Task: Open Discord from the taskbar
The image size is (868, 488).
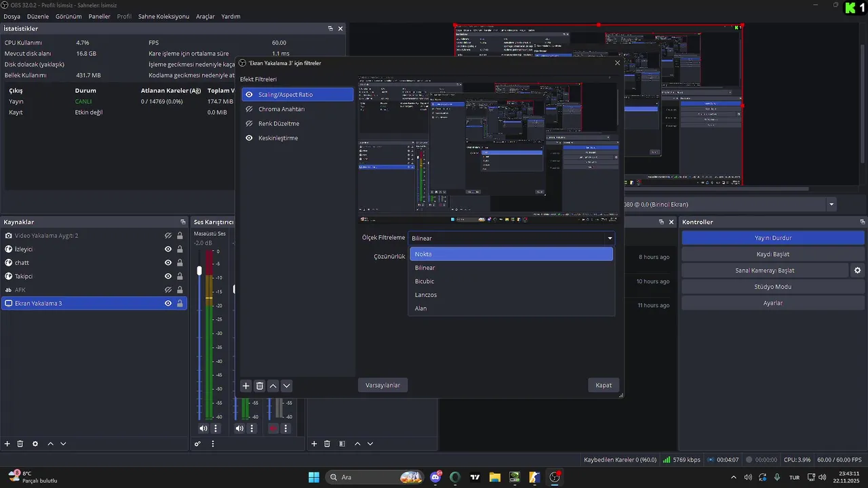Action: click(435, 477)
